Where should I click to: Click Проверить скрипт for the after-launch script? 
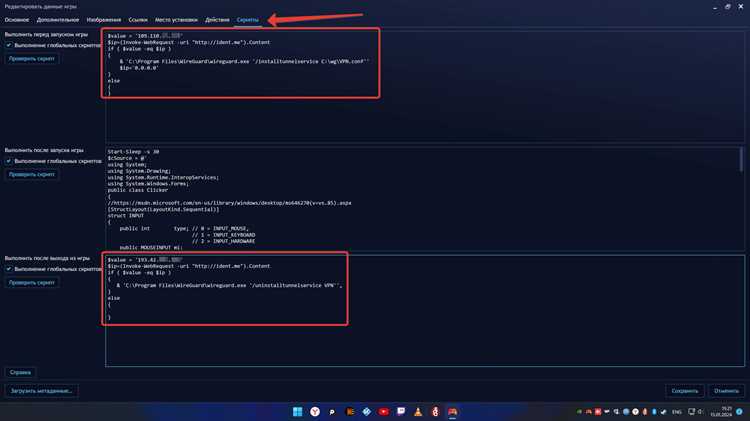[x=32, y=175]
